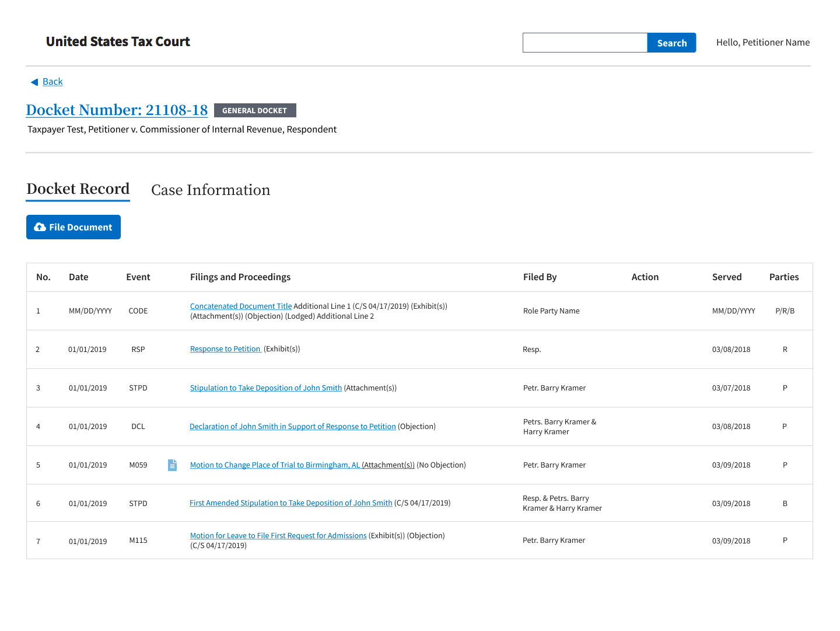Click the CODE event cell in row 1
The height and width of the screenshot is (631, 840).
coord(138,311)
